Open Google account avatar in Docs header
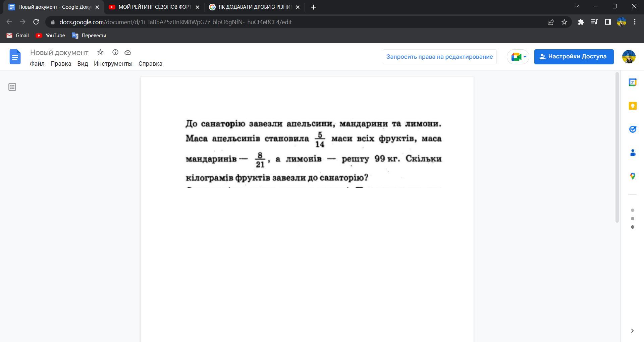Viewport: 644px width, 342px height. (x=629, y=57)
